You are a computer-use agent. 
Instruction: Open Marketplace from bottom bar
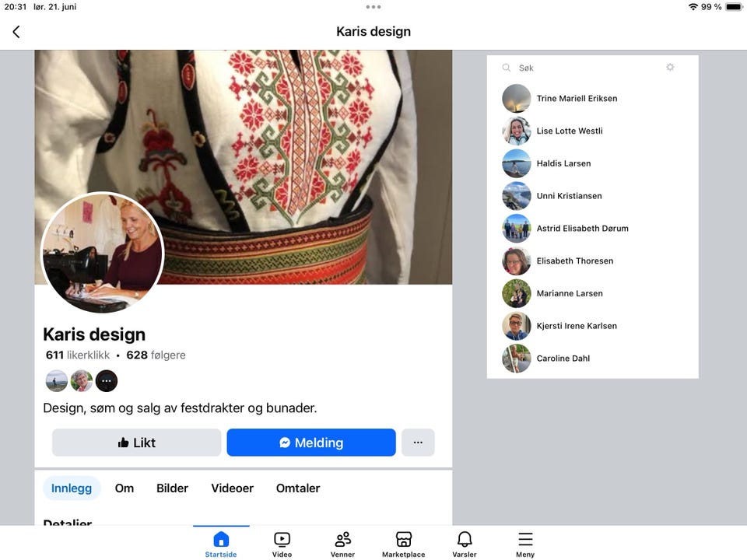tap(404, 544)
